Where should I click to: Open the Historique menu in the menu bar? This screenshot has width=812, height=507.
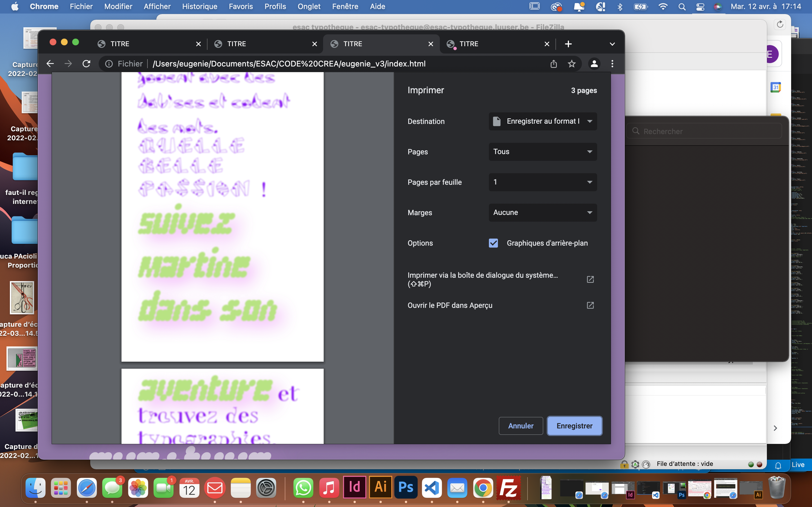pos(199,7)
